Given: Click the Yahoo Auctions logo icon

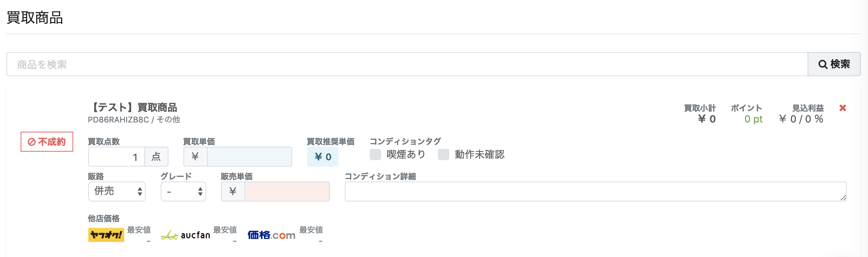Looking at the screenshot, I should pos(106,235).
